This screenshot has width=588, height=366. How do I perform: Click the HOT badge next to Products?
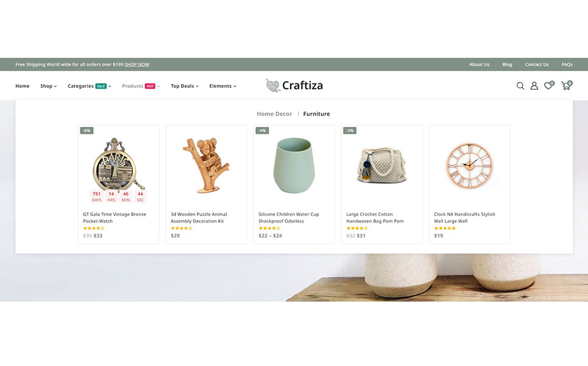150,87
